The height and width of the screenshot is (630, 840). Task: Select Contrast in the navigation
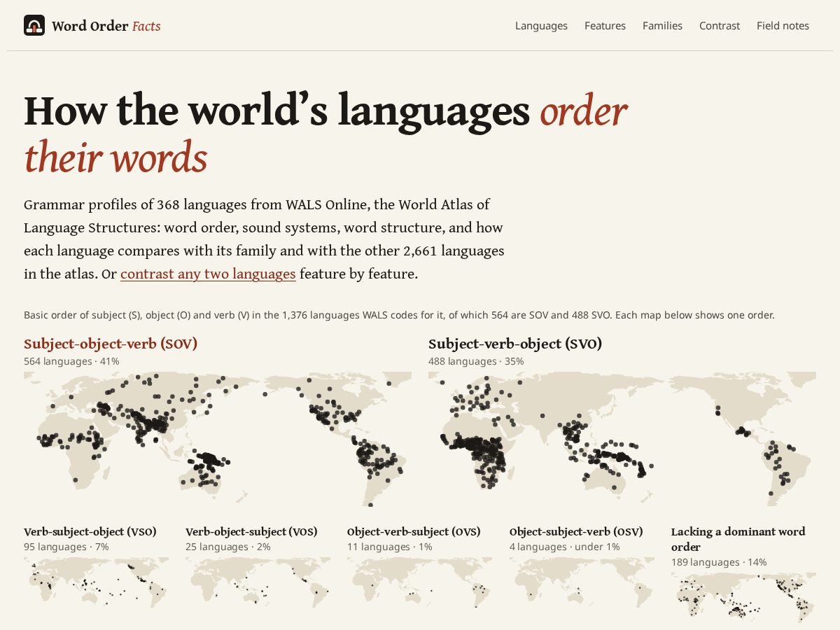tap(719, 26)
